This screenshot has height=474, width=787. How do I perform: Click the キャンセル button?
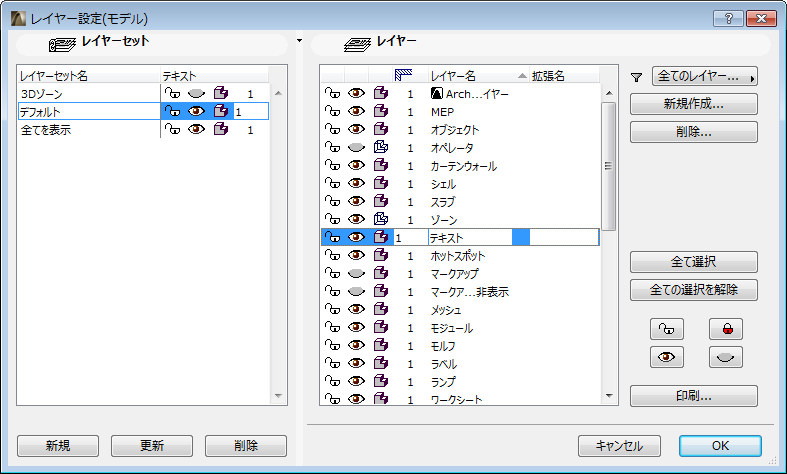(x=619, y=445)
